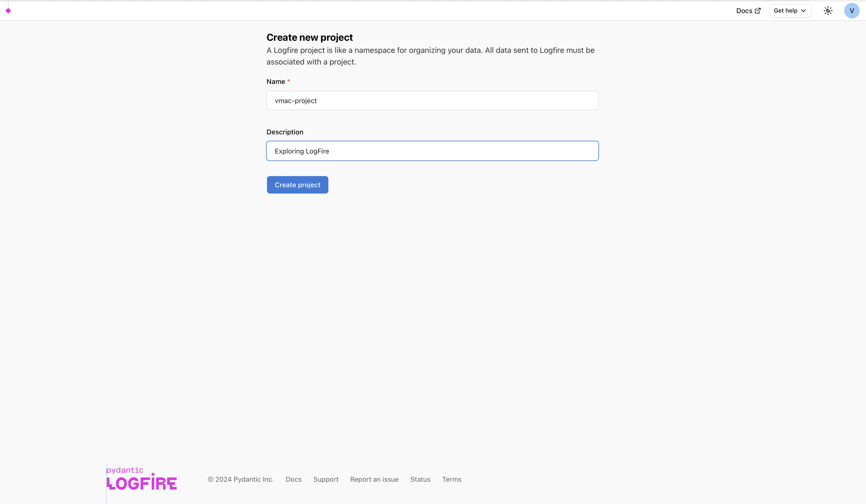866x504 pixels.
Task: Select the Name input containing vmac-project
Action: pos(432,100)
